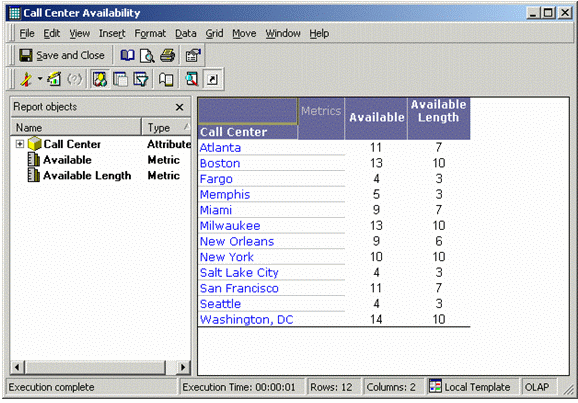Click the red magnifier search icon

192,79
